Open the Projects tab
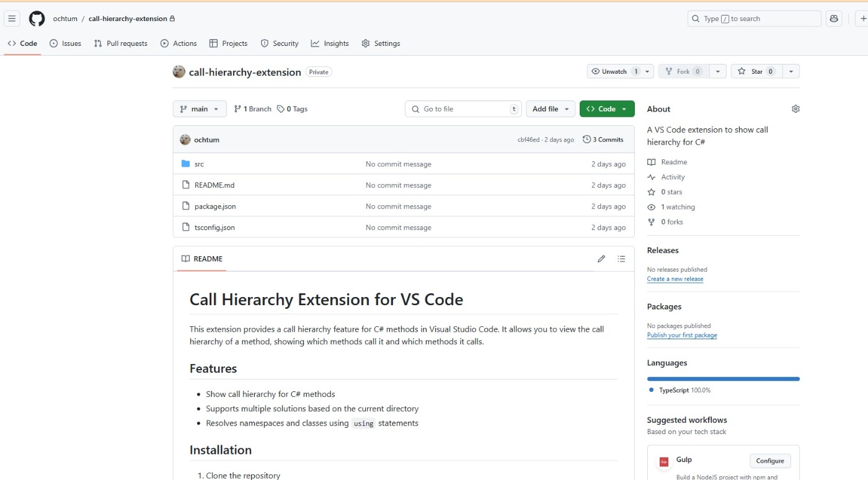868x480 pixels. (228, 43)
